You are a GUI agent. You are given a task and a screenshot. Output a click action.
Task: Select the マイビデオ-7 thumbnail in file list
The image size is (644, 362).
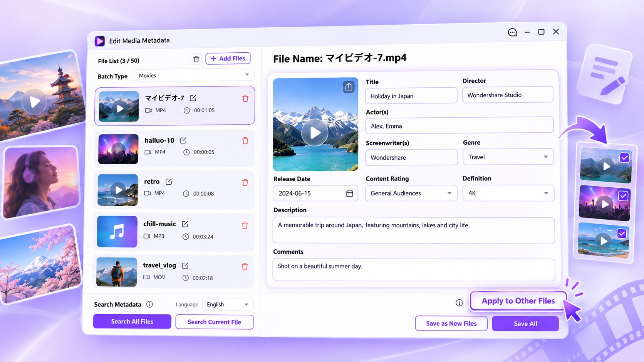[119, 107]
